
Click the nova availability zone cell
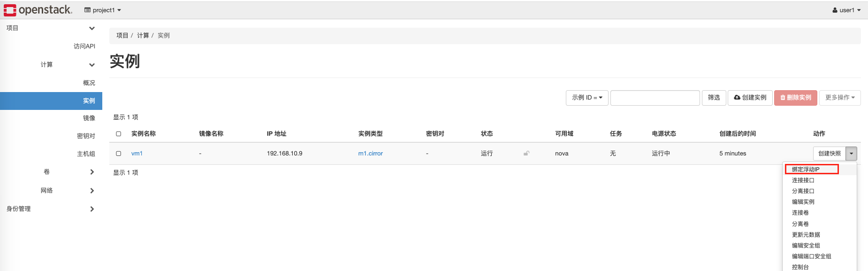point(562,154)
